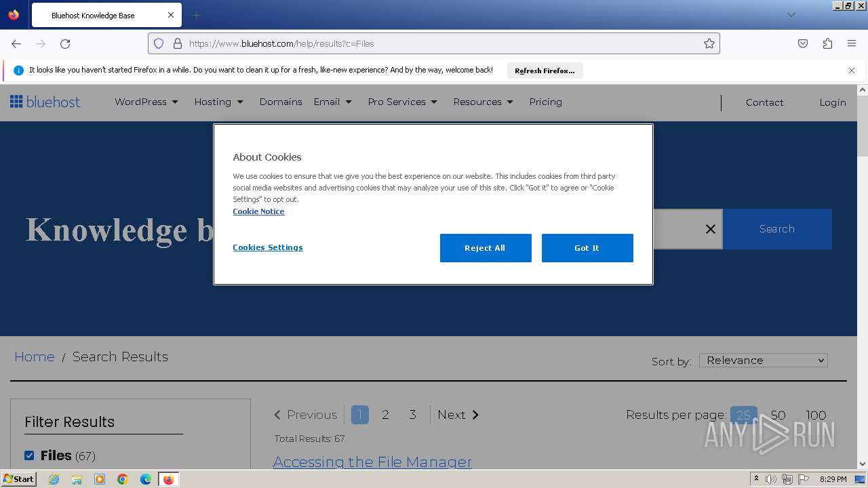Expand the Email menu
The image size is (868, 488).
point(333,102)
